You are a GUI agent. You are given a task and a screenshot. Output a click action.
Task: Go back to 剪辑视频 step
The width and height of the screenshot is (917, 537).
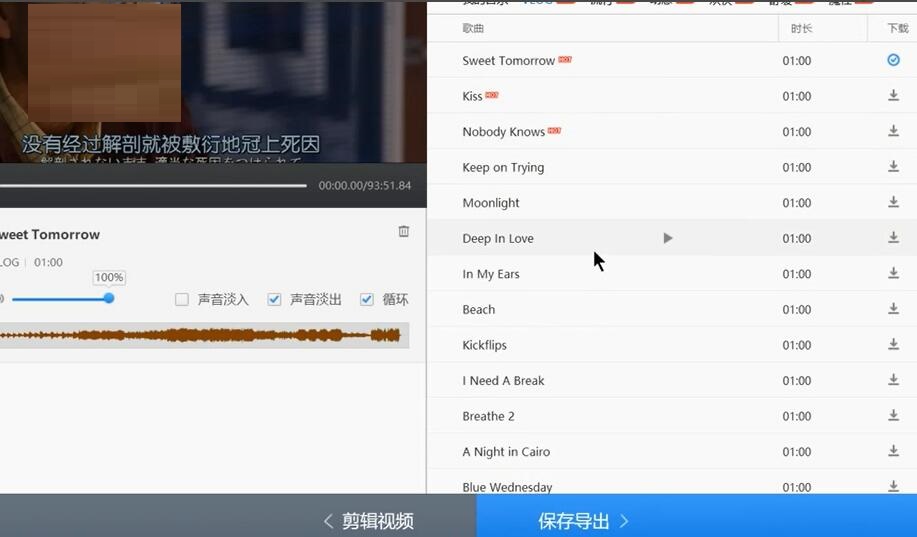(x=368, y=521)
